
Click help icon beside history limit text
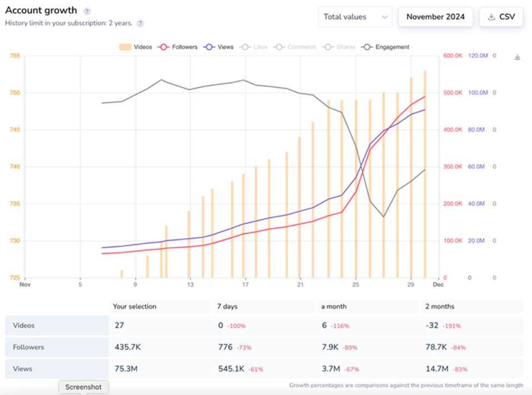point(140,23)
